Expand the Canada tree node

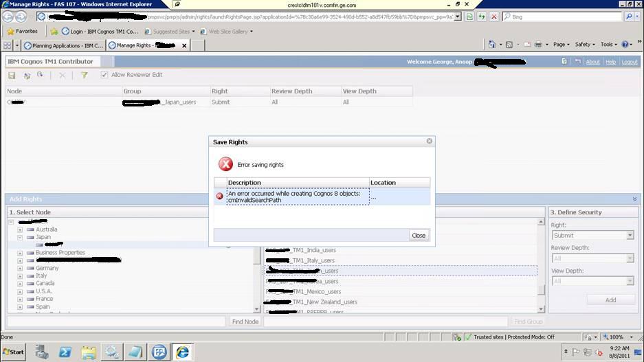click(20, 284)
